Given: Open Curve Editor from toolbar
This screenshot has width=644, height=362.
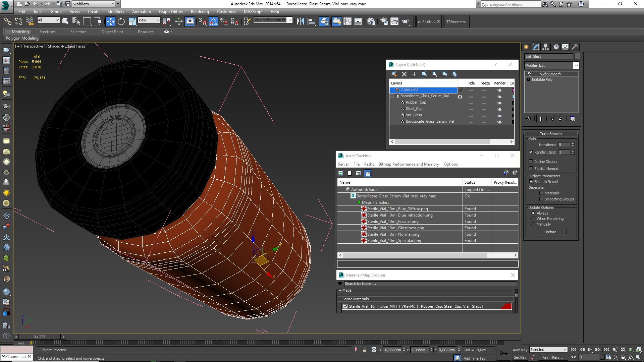Looking at the screenshot, I should coord(347,21).
